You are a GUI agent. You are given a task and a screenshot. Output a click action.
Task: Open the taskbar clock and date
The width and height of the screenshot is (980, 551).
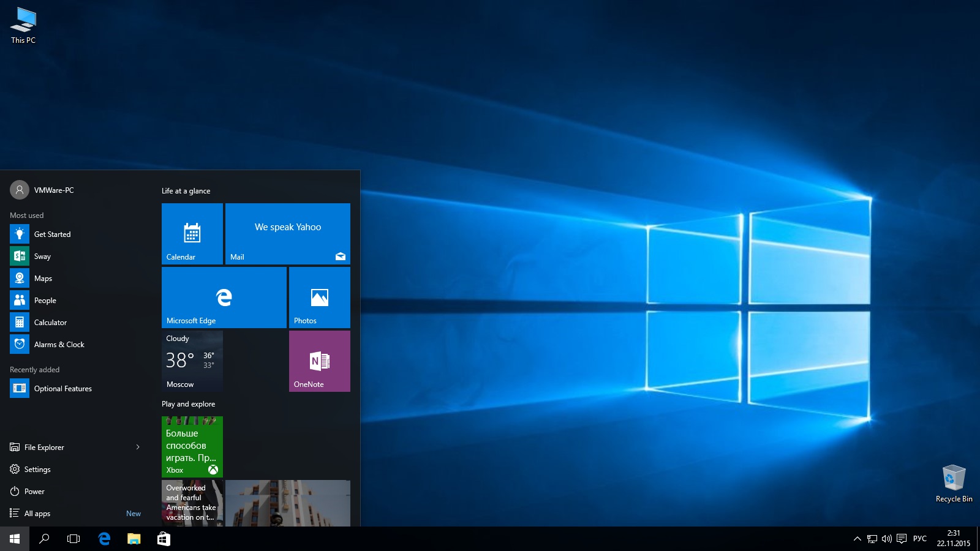954,539
